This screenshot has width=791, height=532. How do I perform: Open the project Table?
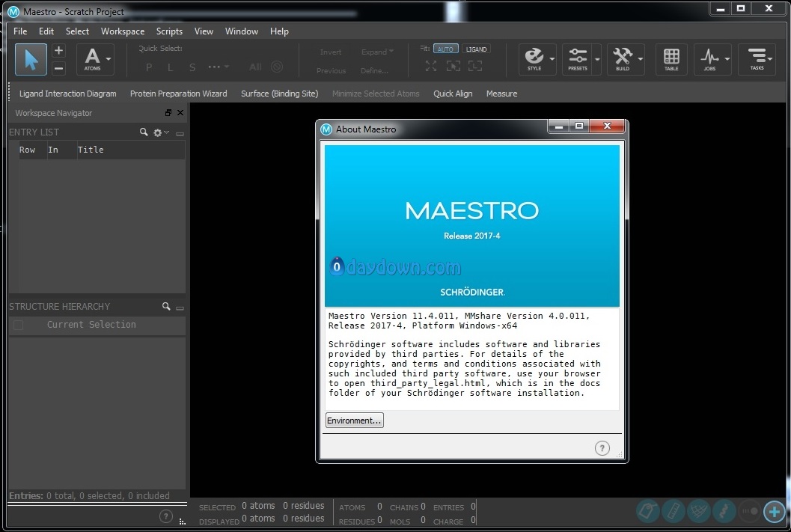[x=671, y=59]
